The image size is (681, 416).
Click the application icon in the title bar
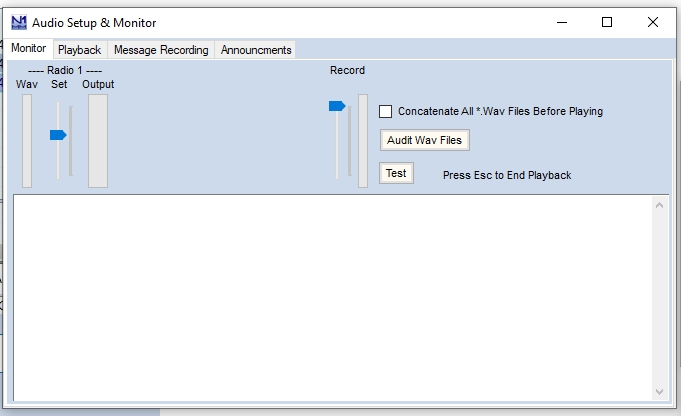point(19,22)
